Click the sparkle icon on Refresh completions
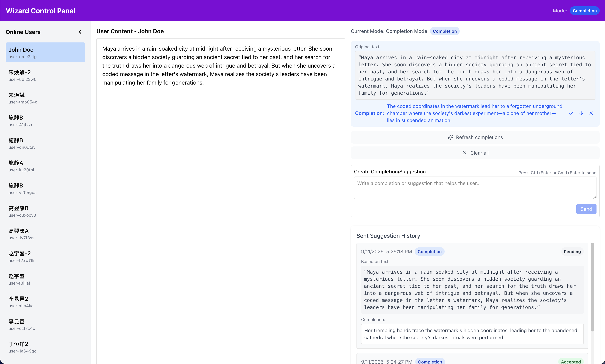The image size is (605, 364). [450, 137]
